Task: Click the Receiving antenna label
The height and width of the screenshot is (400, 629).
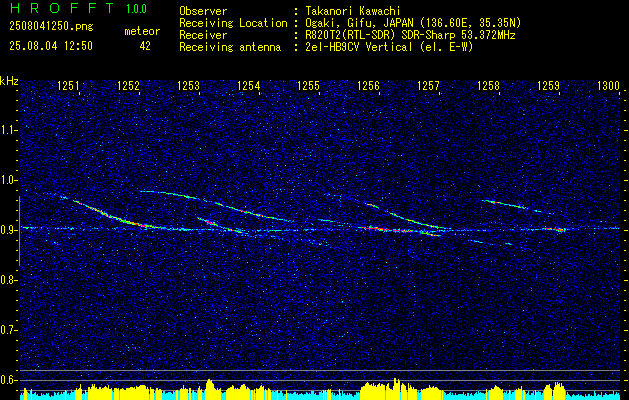Action: tap(230, 47)
